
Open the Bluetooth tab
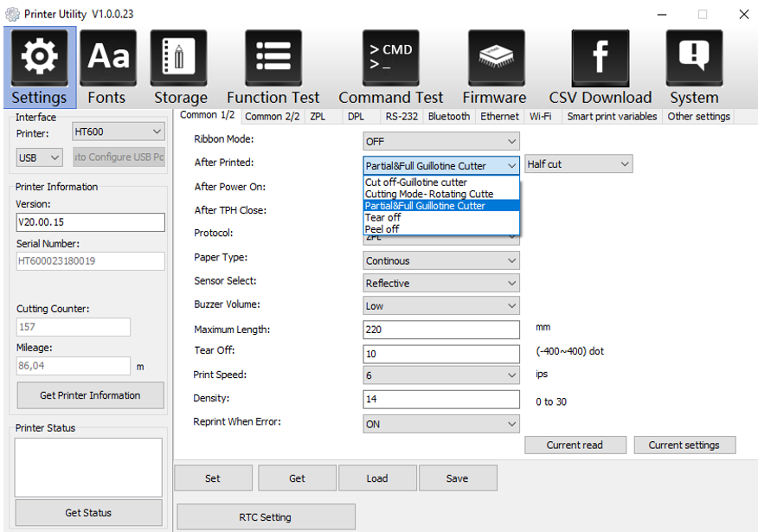click(449, 117)
